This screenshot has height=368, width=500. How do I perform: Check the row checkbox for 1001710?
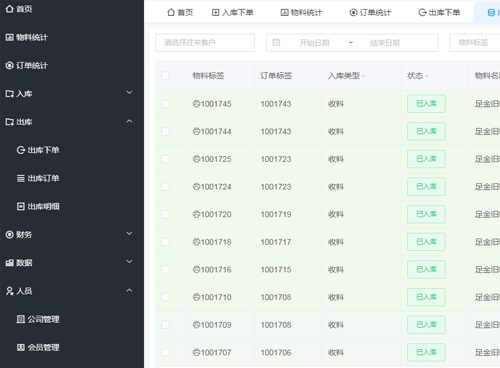click(x=165, y=297)
